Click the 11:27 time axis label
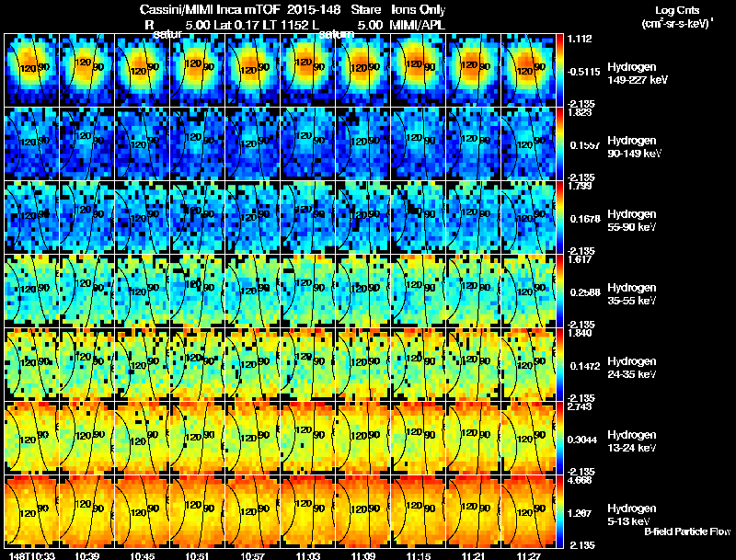This screenshot has width=736, height=560. tap(528, 555)
